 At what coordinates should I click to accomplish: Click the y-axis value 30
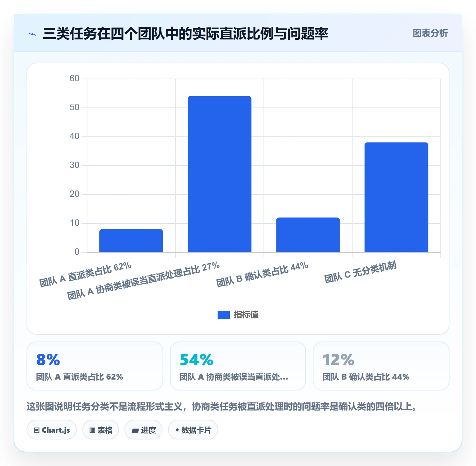pyautogui.click(x=74, y=165)
